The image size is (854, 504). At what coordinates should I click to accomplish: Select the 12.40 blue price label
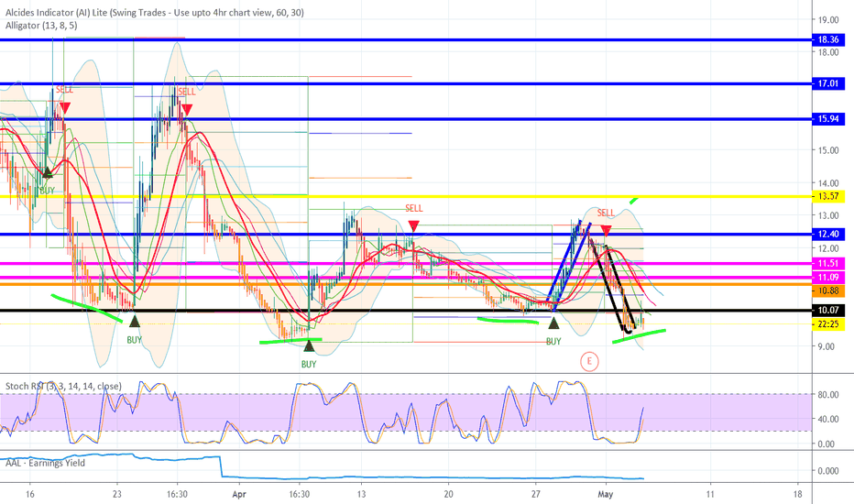827,235
